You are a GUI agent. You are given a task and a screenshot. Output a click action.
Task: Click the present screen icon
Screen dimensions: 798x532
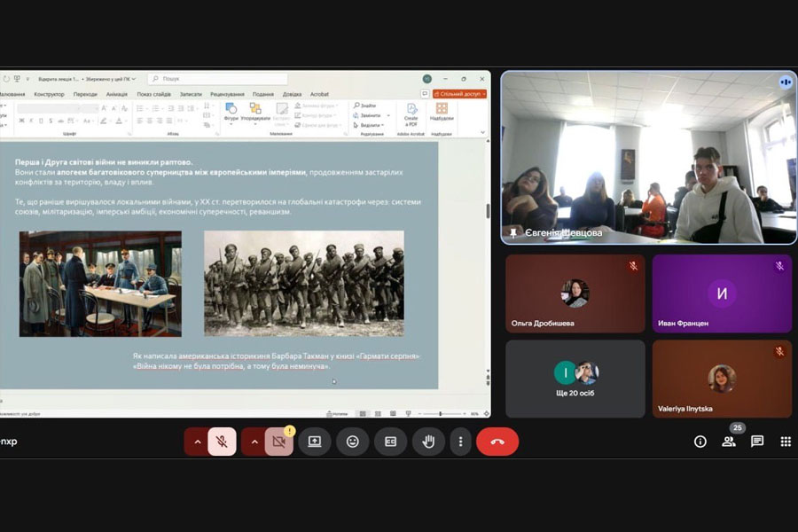315,442
